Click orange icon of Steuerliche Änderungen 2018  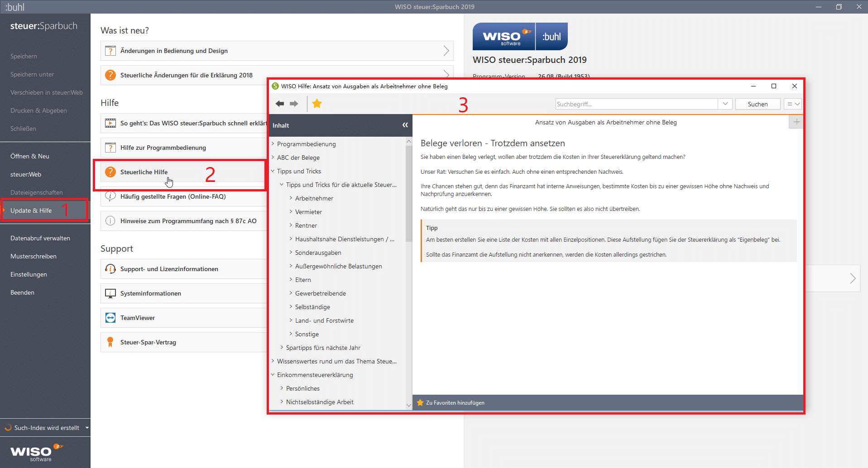(x=110, y=75)
